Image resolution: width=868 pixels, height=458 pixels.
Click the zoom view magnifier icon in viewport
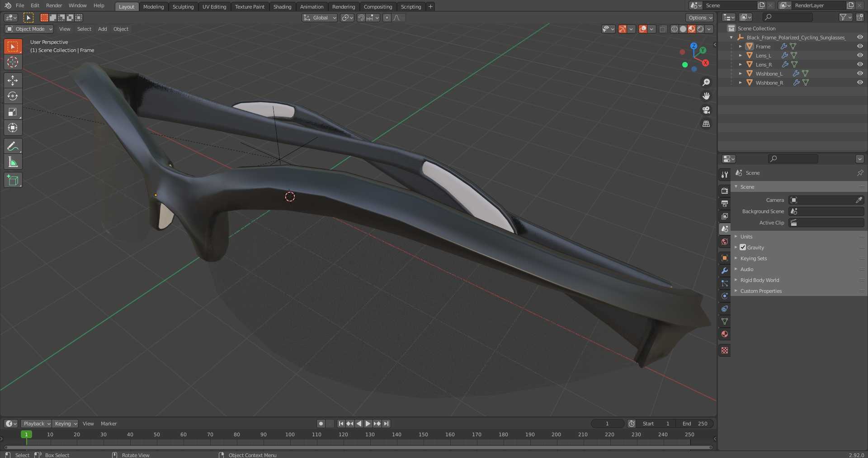pyautogui.click(x=706, y=82)
